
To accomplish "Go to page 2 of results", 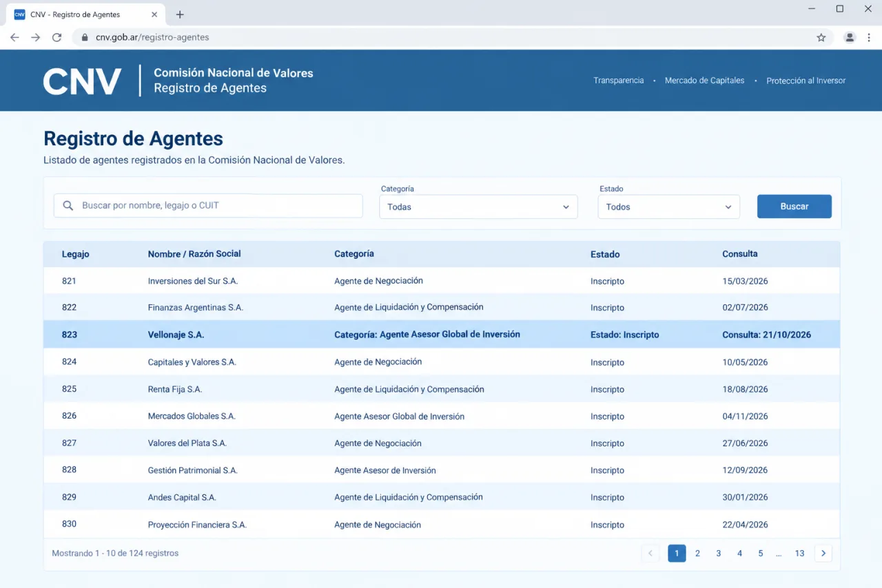I will point(697,553).
